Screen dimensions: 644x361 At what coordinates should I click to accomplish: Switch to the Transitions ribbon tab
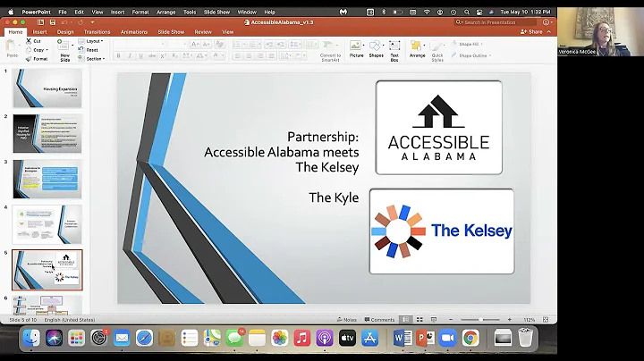tap(97, 31)
